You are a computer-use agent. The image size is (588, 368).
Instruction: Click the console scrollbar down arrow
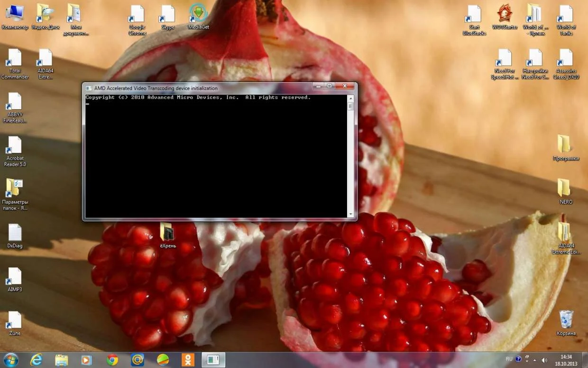(x=351, y=214)
